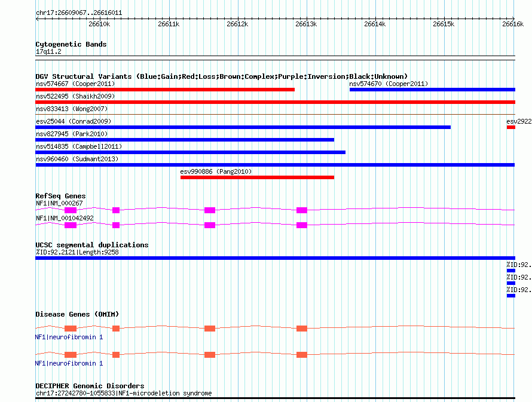Screen dimensions: 532x402
Task: Click the chr17:26609067..26616011 coordinate label
Action: 79,13
